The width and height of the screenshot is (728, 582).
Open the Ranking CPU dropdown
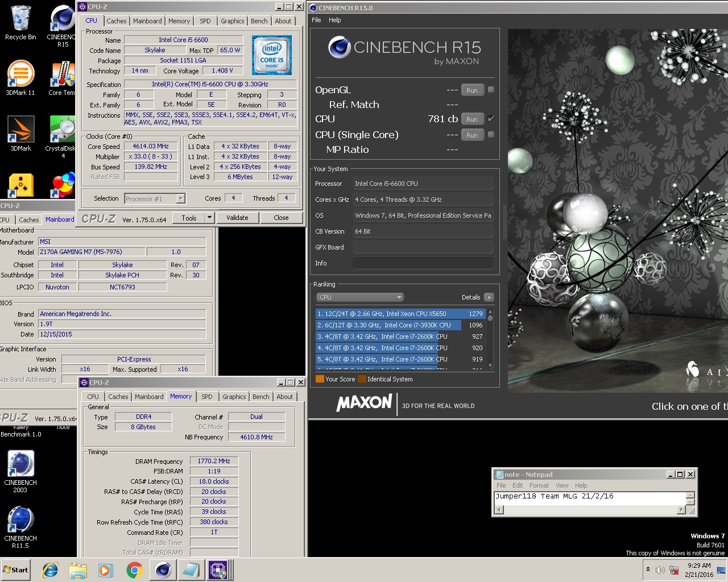pos(359,297)
